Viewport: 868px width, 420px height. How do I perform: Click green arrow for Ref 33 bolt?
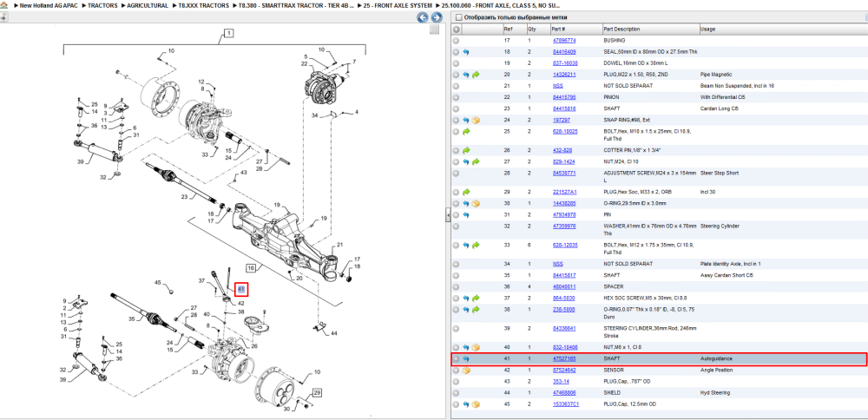pos(476,245)
